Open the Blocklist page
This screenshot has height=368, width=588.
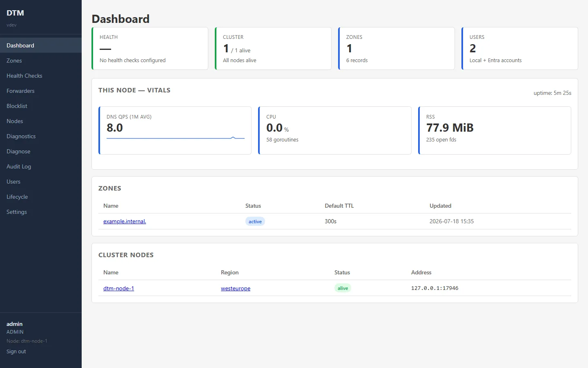[41, 106]
